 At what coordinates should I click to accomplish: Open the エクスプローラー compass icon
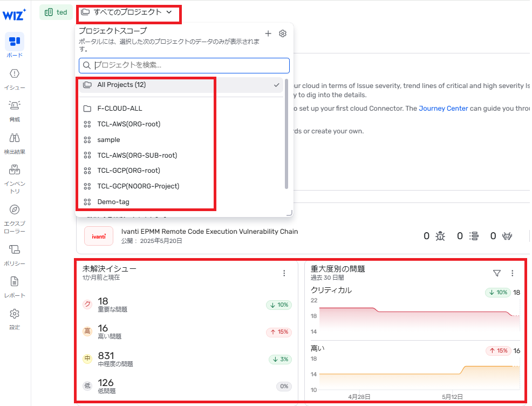click(15, 209)
